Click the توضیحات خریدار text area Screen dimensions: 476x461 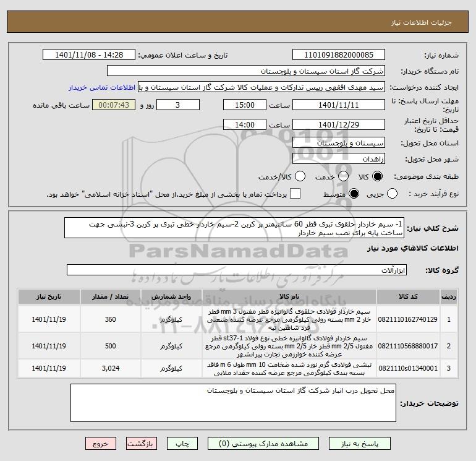233,403
